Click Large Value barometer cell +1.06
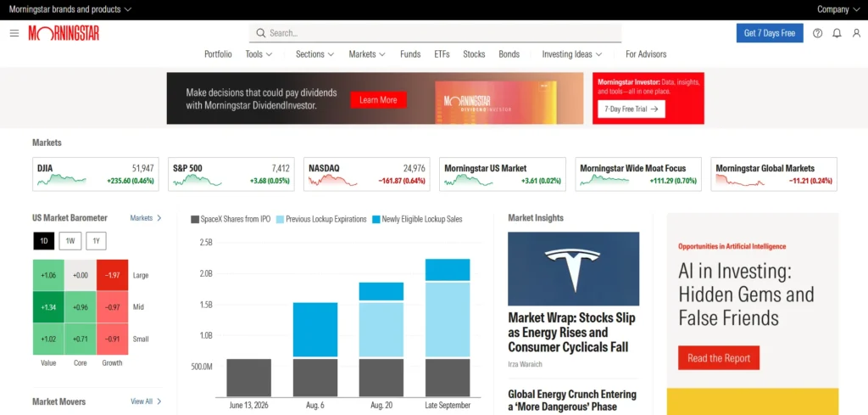Screen dimensions: 868x415 [48, 275]
